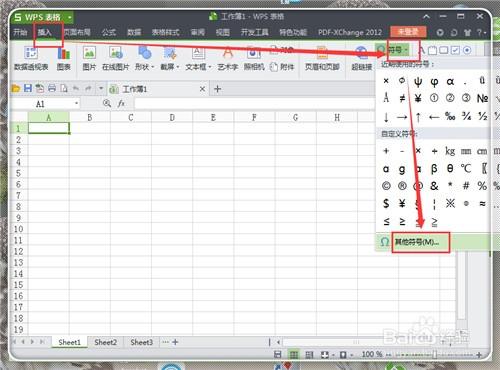Image resolution: width=500 pixels, height=370 pixels.
Task: Insert the ψ symbol from recent symbols
Action: click(x=418, y=81)
